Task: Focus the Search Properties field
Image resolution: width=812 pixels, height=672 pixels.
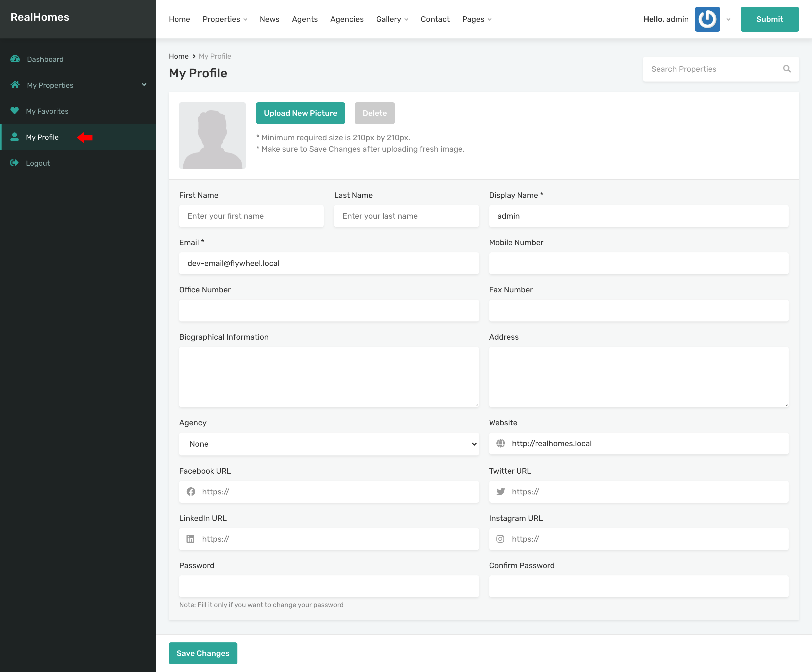Action: (x=721, y=69)
